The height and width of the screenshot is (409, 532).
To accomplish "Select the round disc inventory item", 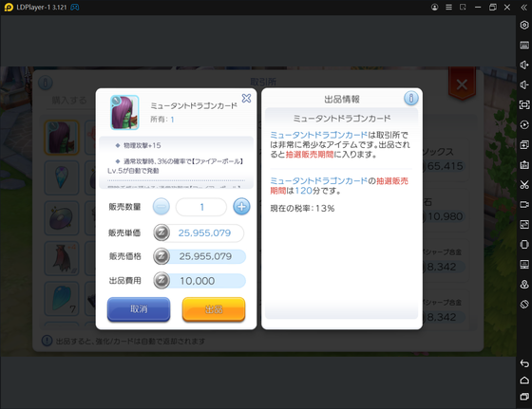I will pos(62,218).
